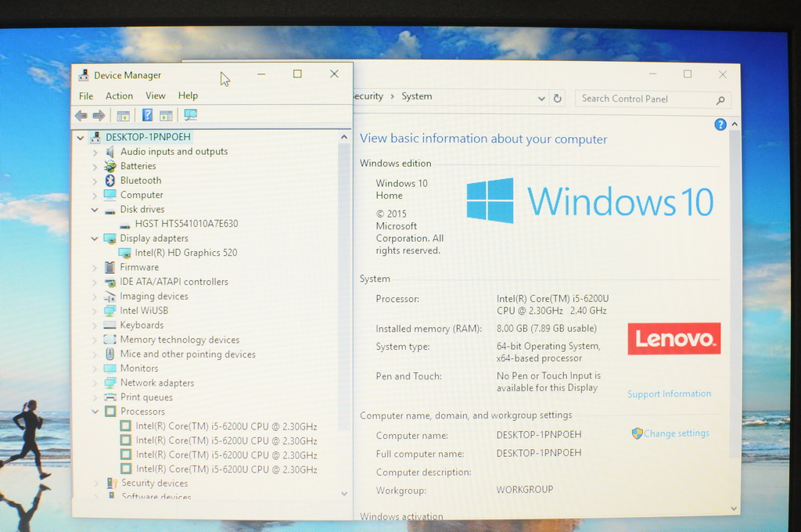Image resolution: width=801 pixels, height=532 pixels.
Task: Click the "8.00 GB (7.89 GB usable)" RAM value
Action: (x=547, y=328)
